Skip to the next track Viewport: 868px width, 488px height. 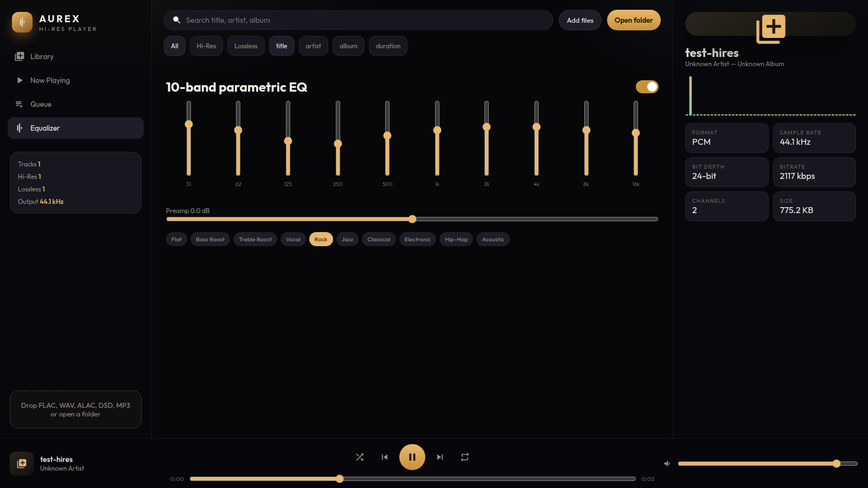click(x=440, y=457)
